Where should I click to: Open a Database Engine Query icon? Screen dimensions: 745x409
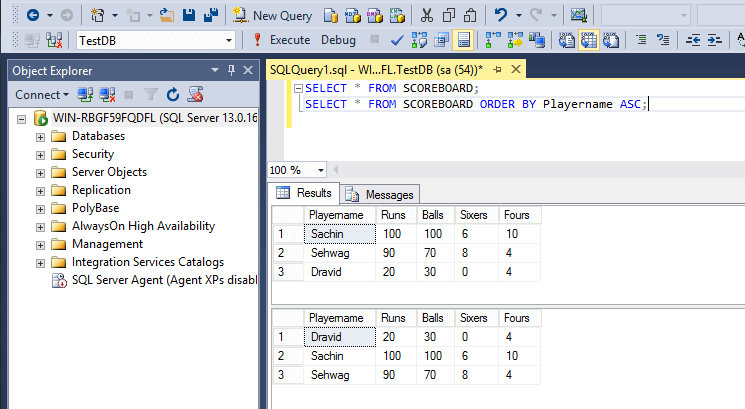[331, 16]
